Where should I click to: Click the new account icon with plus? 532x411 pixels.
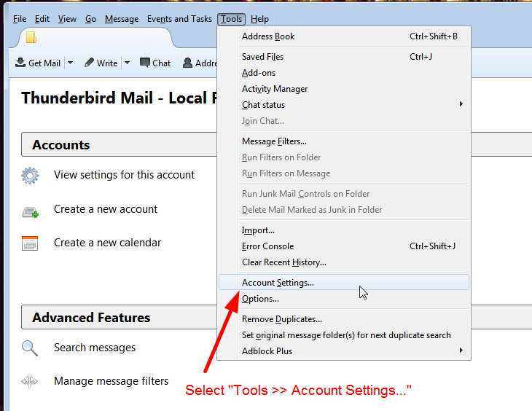[x=30, y=213]
